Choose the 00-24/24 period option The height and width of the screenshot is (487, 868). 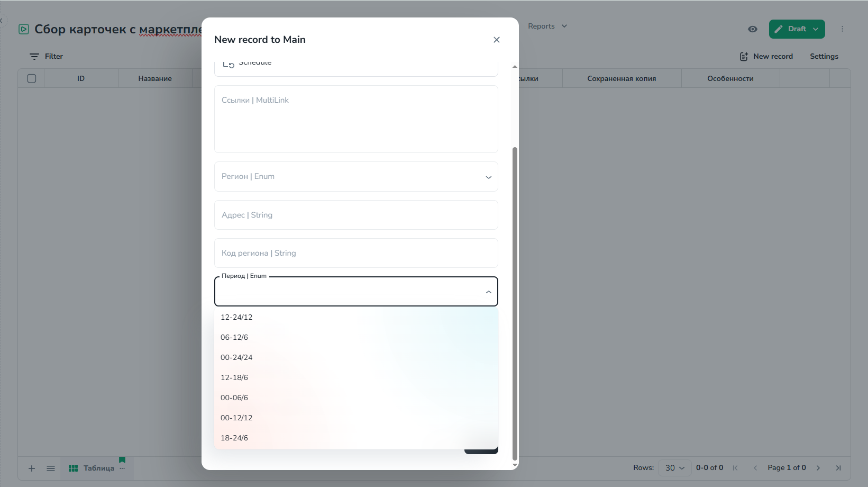236,357
